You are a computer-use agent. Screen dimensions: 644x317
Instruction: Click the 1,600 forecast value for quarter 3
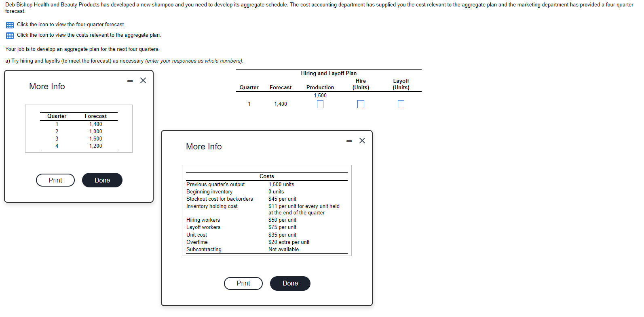pos(96,139)
